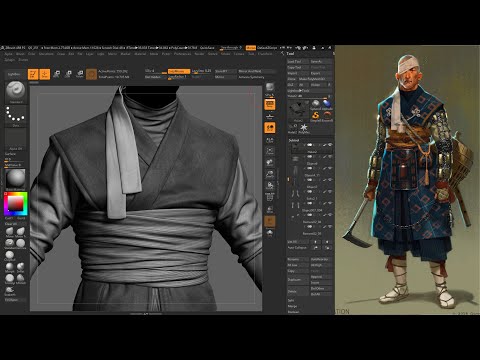This screenshot has width=480, height=360.
Task: Open the Alpha Off slot
Action: pyautogui.click(x=16, y=139)
